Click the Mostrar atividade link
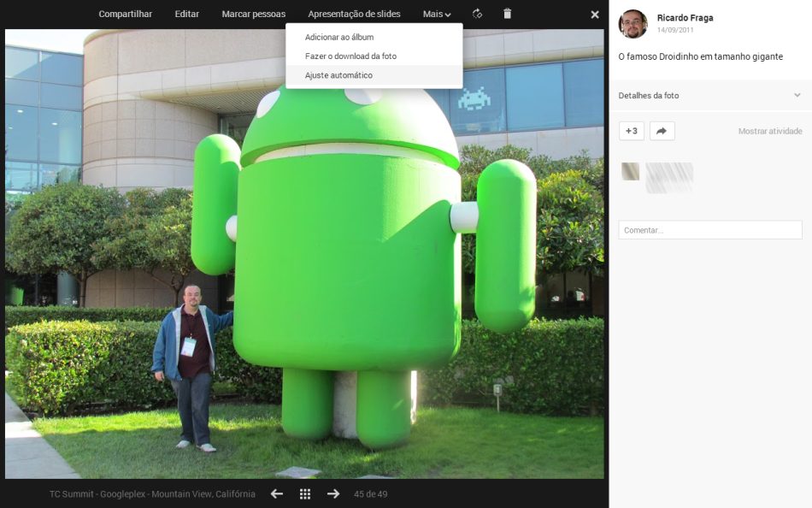Screen dimensions: 812x508 769,131
